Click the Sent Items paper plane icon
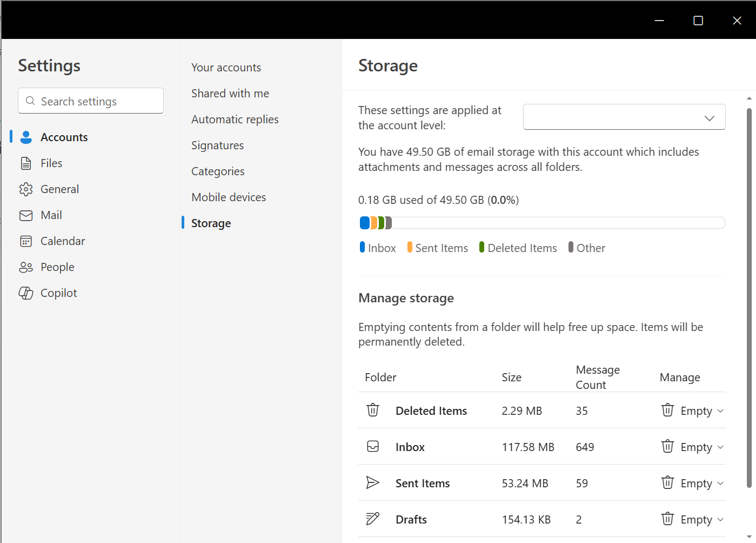This screenshot has height=543, width=756. [373, 482]
